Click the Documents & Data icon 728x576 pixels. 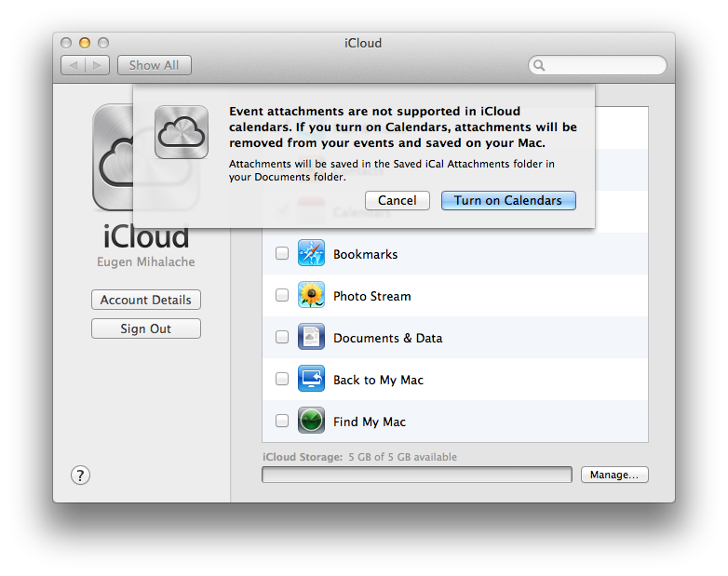coord(311,337)
